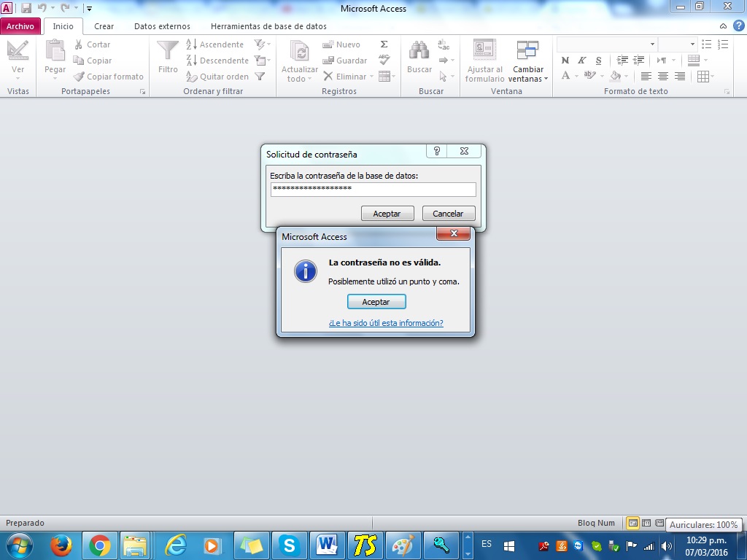The image size is (747, 560).
Task: Toggle italic K formatting
Action: click(581, 61)
